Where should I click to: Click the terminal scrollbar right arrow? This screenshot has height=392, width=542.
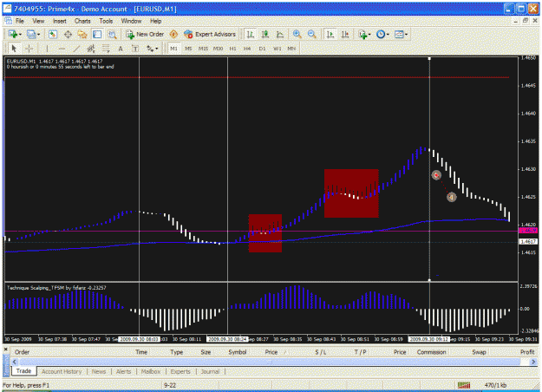pyautogui.click(x=533, y=362)
